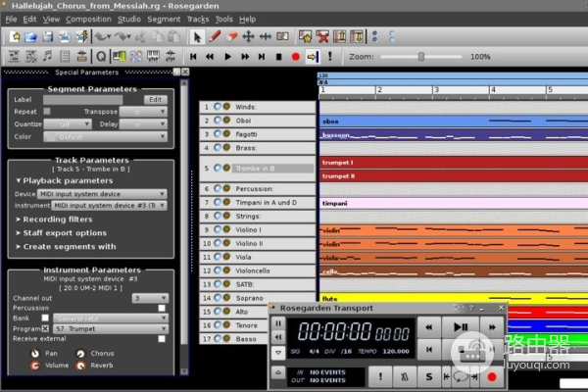588x392 pixels.
Task: Toggle the Repeat checkbox in Segment Parameters
Action: [47, 112]
